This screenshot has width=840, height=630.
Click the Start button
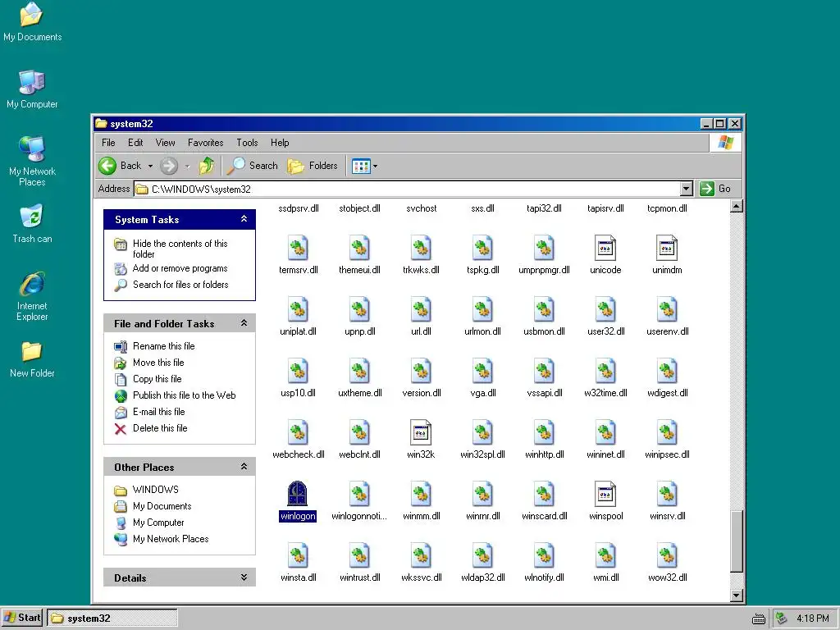click(22, 618)
